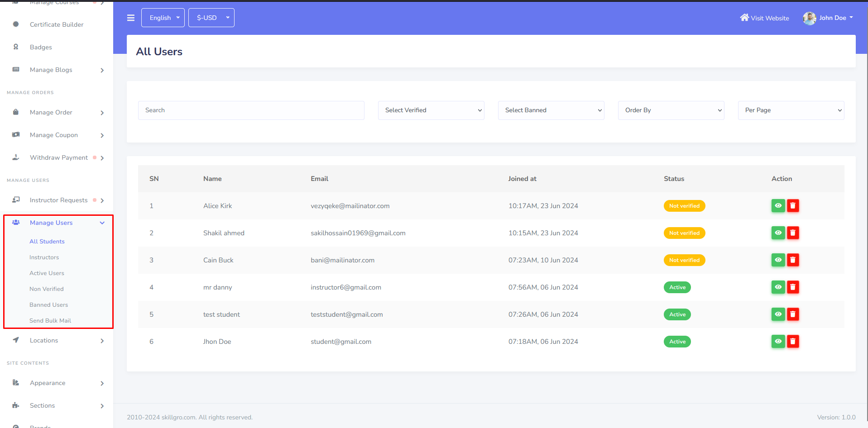Open the Per Page dropdown
The image size is (868, 428).
[791, 110]
